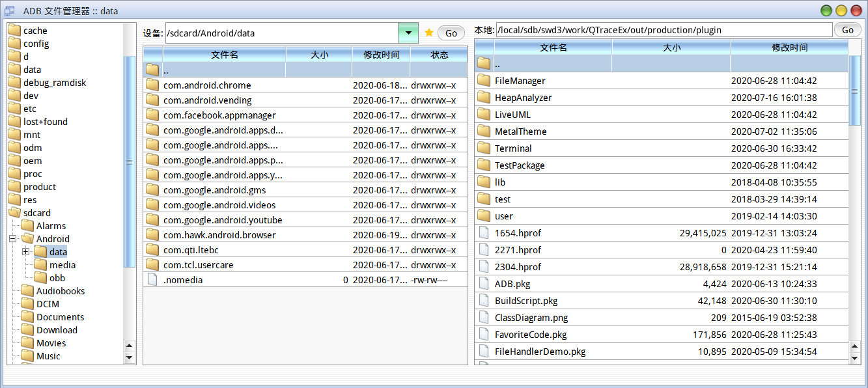Click the green window control button
The image size is (868, 388).
click(826, 10)
